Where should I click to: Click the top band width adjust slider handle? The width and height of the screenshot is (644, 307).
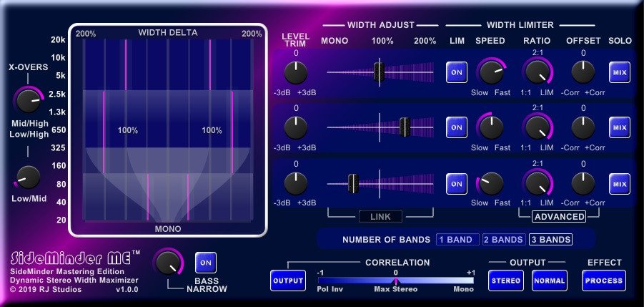tap(379, 72)
